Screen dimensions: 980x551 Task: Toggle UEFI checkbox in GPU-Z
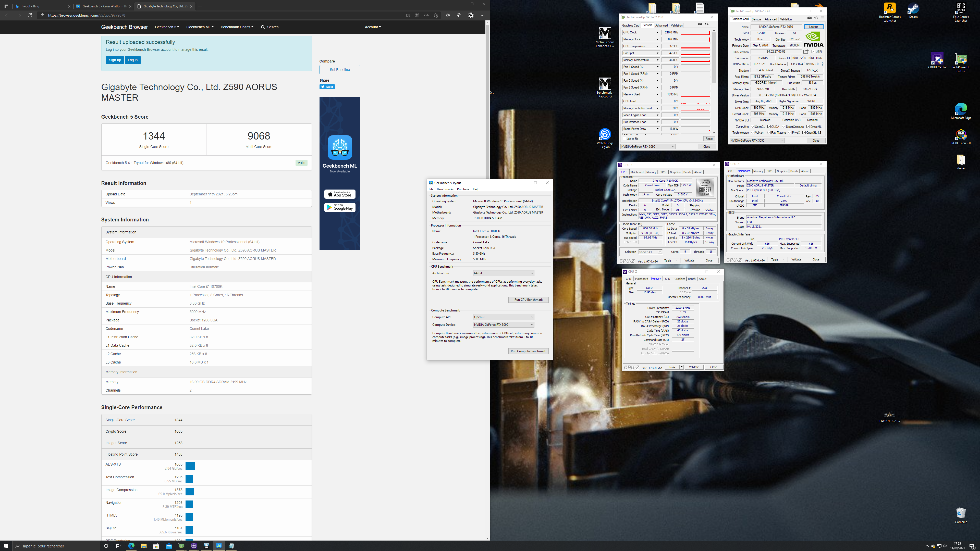[x=813, y=52]
